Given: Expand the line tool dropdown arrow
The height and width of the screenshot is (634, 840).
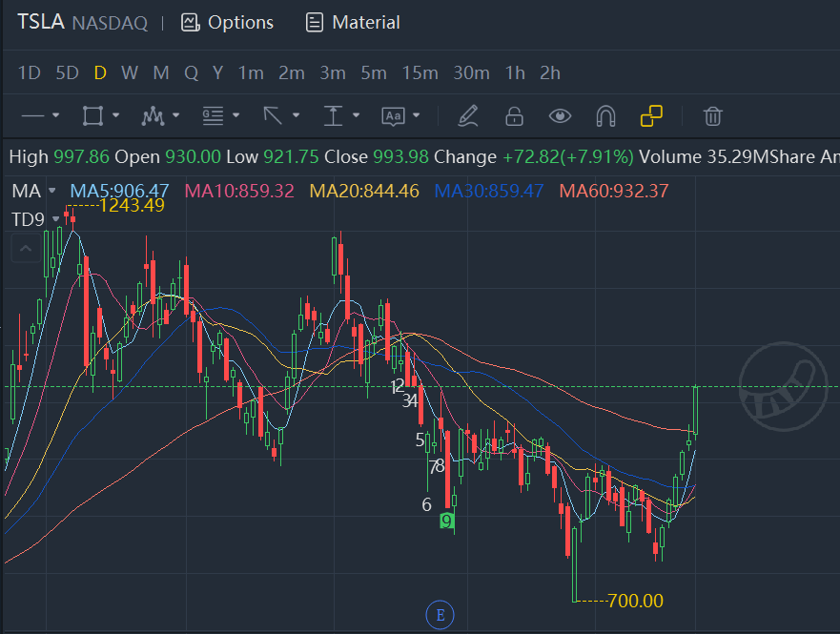Looking at the screenshot, I should (x=55, y=115).
